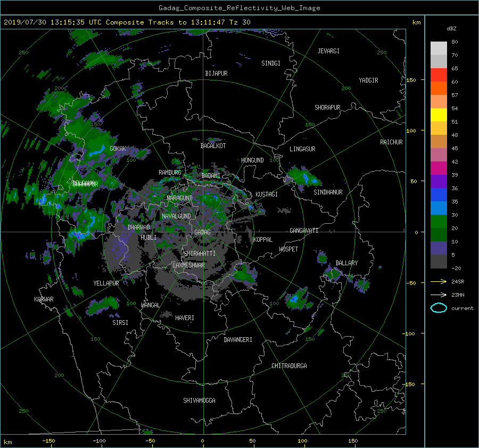Click the YELLAPUR city label

pyautogui.click(x=106, y=283)
